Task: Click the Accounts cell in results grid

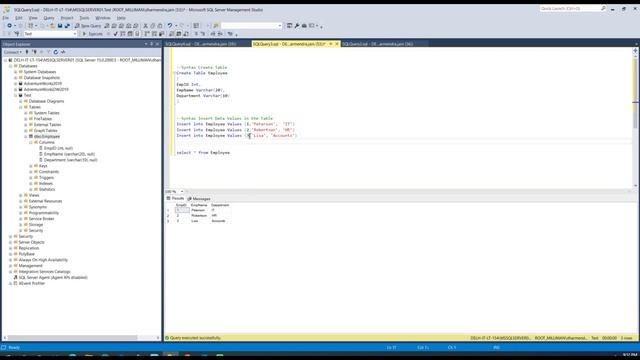Action: pos(220,221)
